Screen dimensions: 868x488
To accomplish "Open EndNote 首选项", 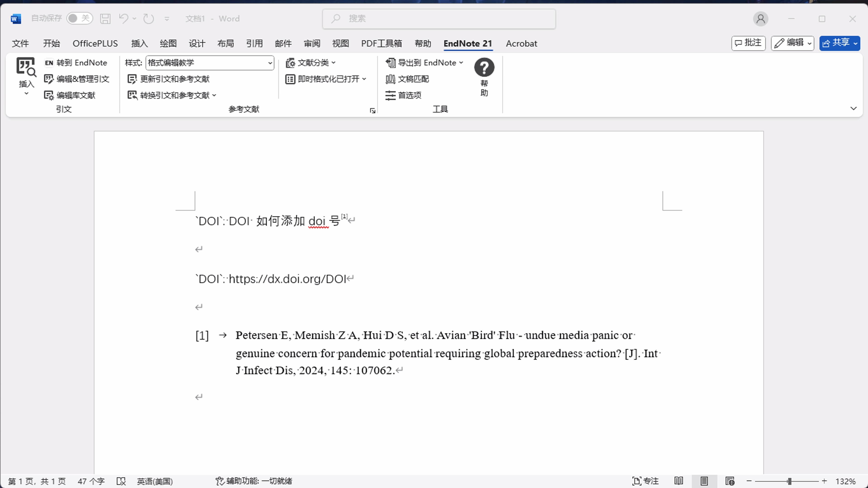I will (x=404, y=95).
